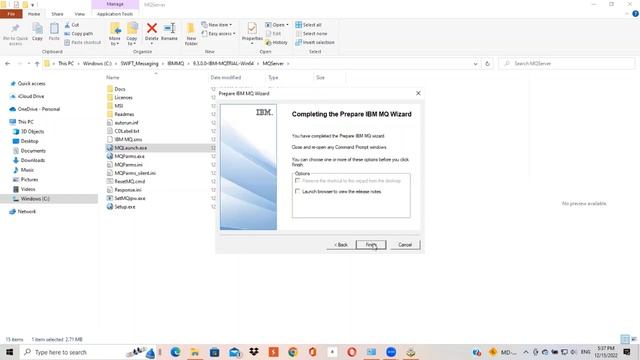
Task: Click Select all in the ribbon
Action: pyautogui.click(x=309, y=25)
